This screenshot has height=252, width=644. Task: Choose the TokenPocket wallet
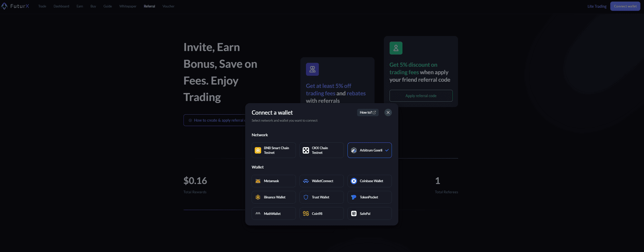point(370,197)
